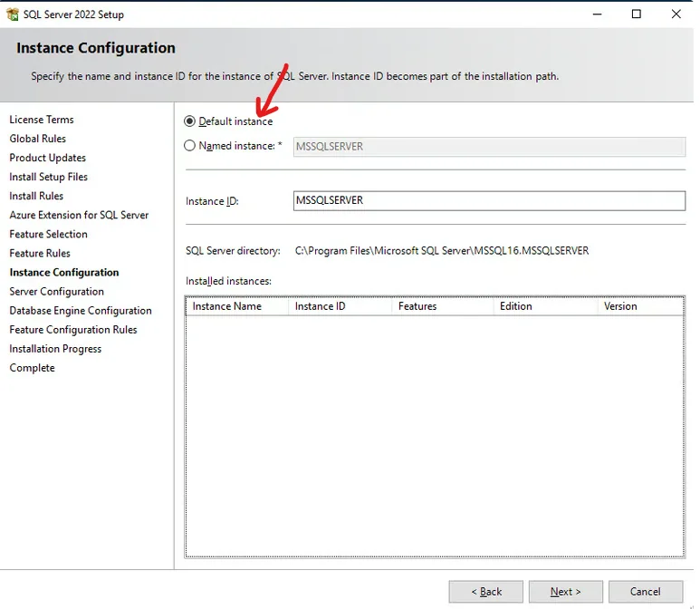
Task: Open the License Terms step
Action: tap(42, 120)
